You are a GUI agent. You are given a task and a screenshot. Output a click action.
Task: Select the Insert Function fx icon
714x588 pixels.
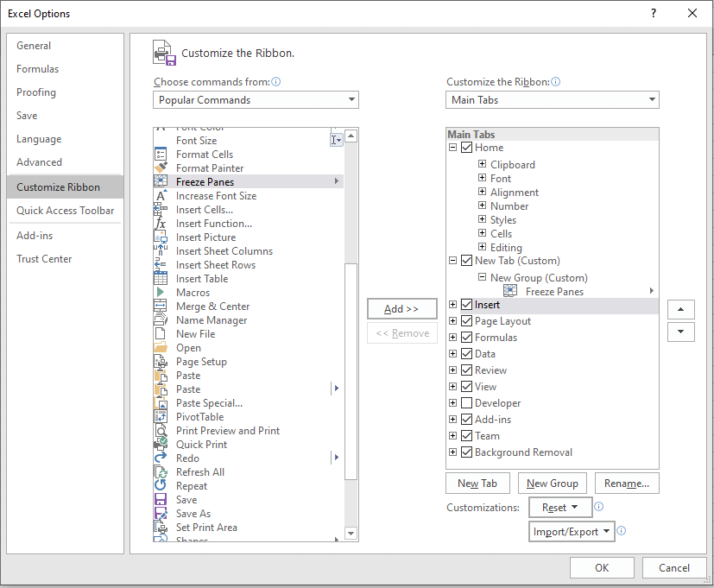pos(161,224)
